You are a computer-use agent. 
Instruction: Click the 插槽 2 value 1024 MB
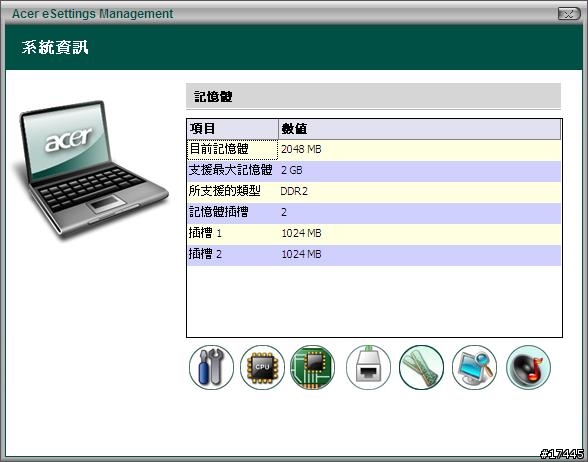(301, 254)
